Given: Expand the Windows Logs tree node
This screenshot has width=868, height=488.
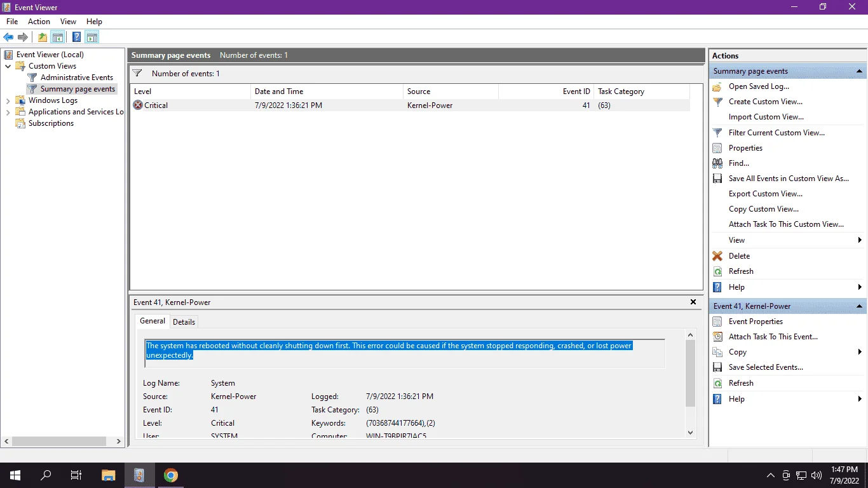Looking at the screenshot, I should coord(8,100).
